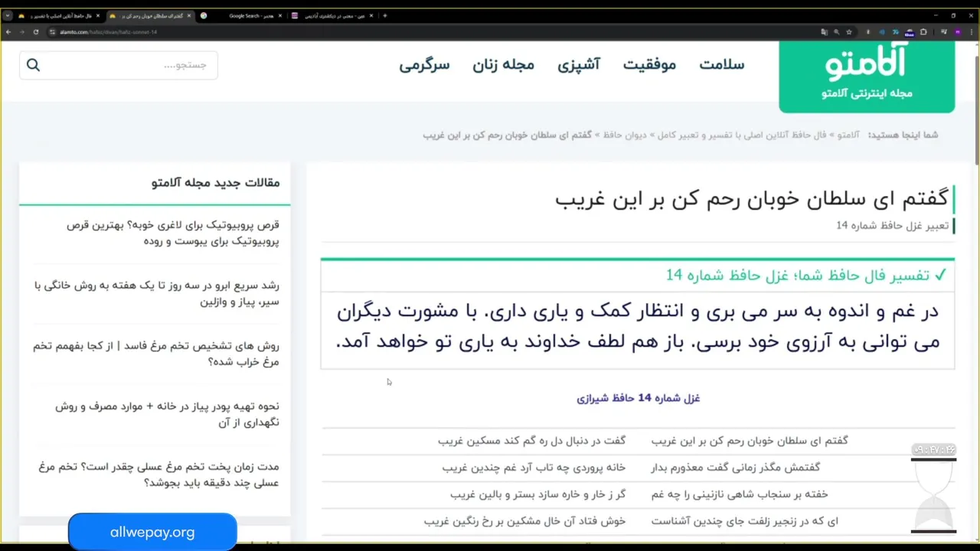Open the آشپزی menu item
Screen dimensions: 980x551
(579, 65)
